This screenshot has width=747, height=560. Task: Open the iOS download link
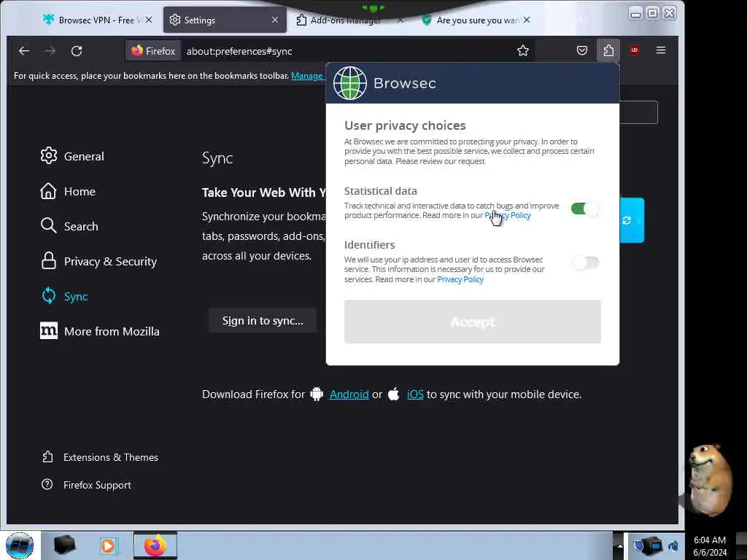click(x=415, y=394)
